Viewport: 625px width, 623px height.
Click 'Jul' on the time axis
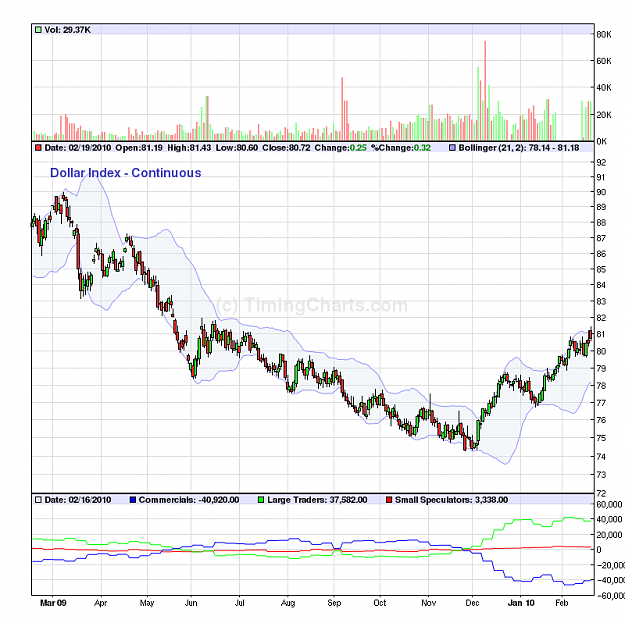tap(240, 603)
